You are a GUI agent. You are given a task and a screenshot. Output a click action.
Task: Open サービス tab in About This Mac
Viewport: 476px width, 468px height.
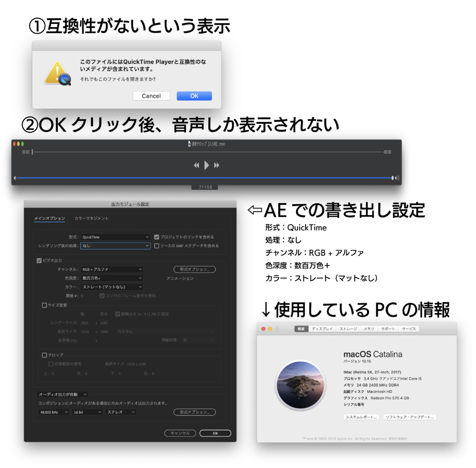tap(409, 329)
